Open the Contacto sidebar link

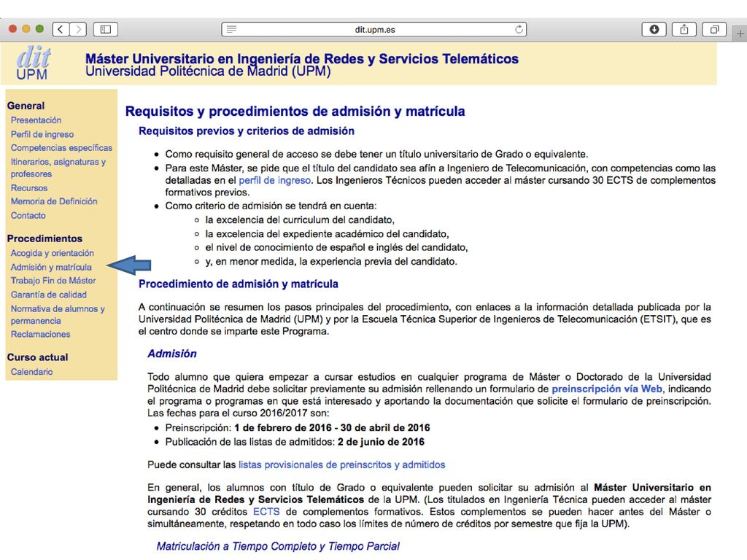coord(28,215)
